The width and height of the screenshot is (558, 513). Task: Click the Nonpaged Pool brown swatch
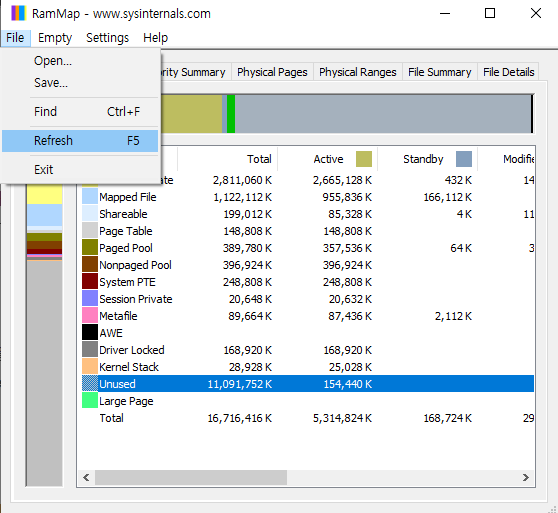pyautogui.click(x=90, y=265)
